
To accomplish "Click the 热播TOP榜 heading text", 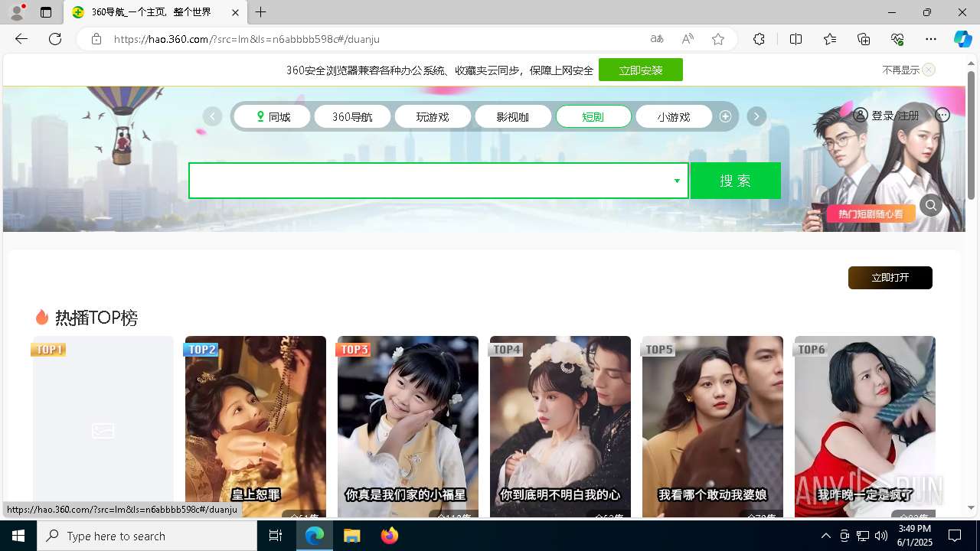I will pos(96,318).
